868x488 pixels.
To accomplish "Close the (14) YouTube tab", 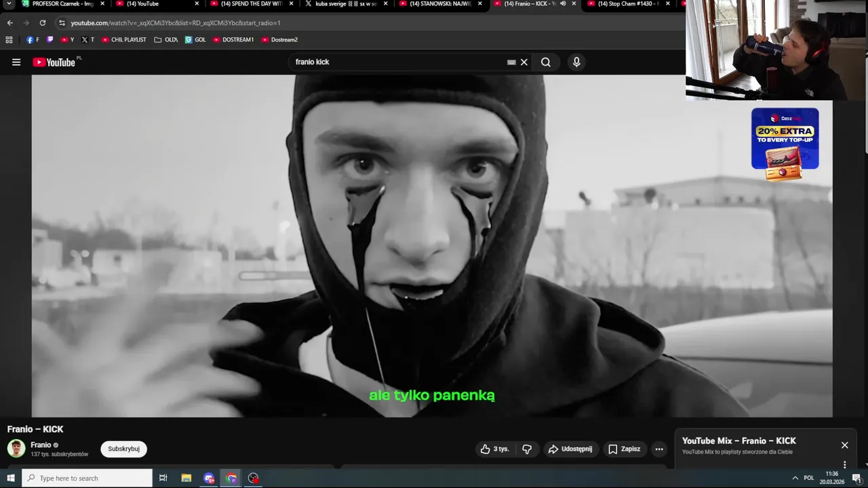I will click(197, 4).
